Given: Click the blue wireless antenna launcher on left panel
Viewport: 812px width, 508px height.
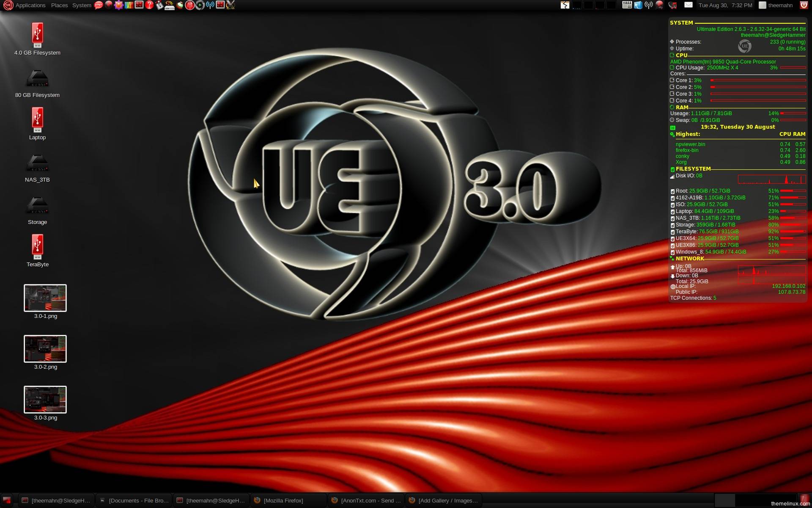Looking at the screenshot, I should click(x=210, y=5).
